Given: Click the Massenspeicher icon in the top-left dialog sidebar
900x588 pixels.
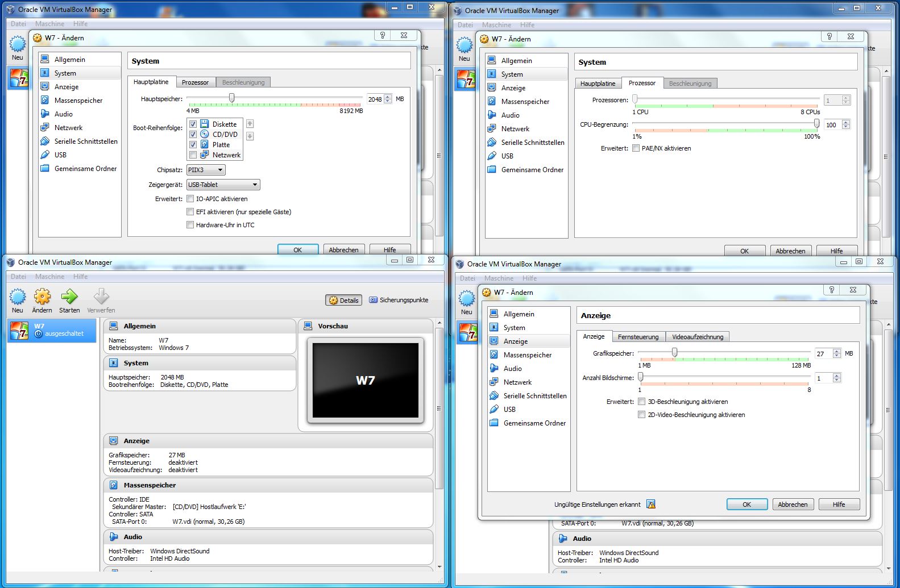Looking at the screenshot, I should [x=45, y=100].
